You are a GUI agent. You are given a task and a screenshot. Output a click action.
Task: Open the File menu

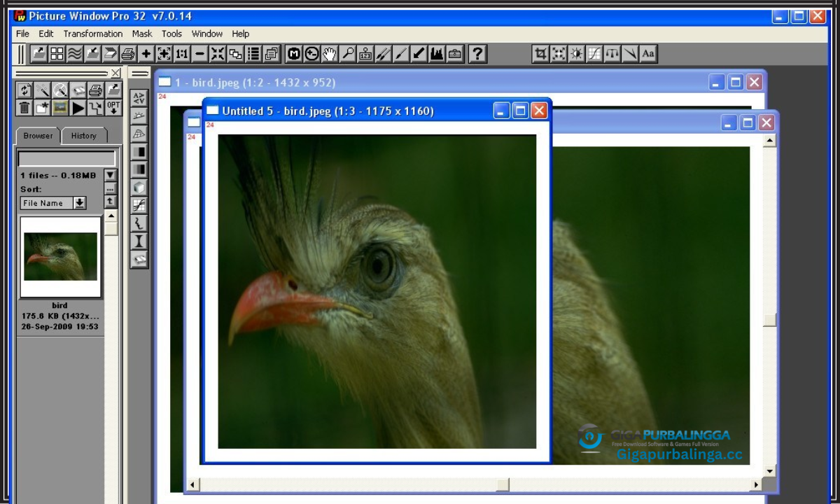(x=22, y=34)
